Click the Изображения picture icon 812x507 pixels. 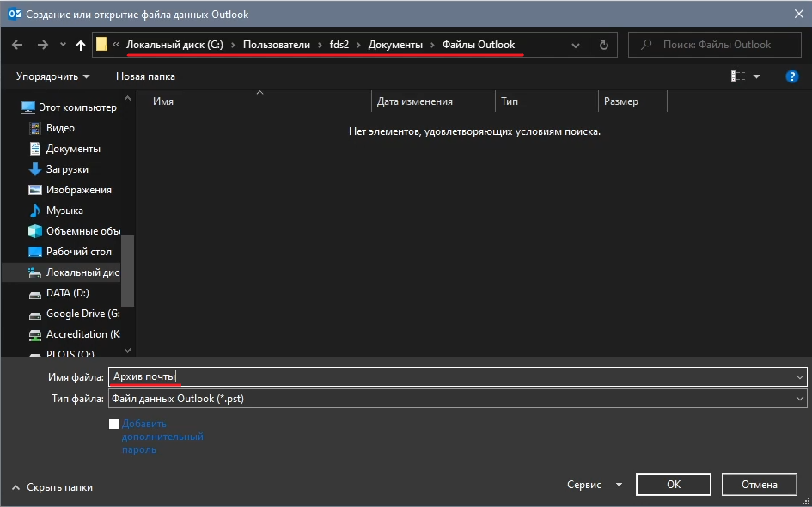pos(34,190)
